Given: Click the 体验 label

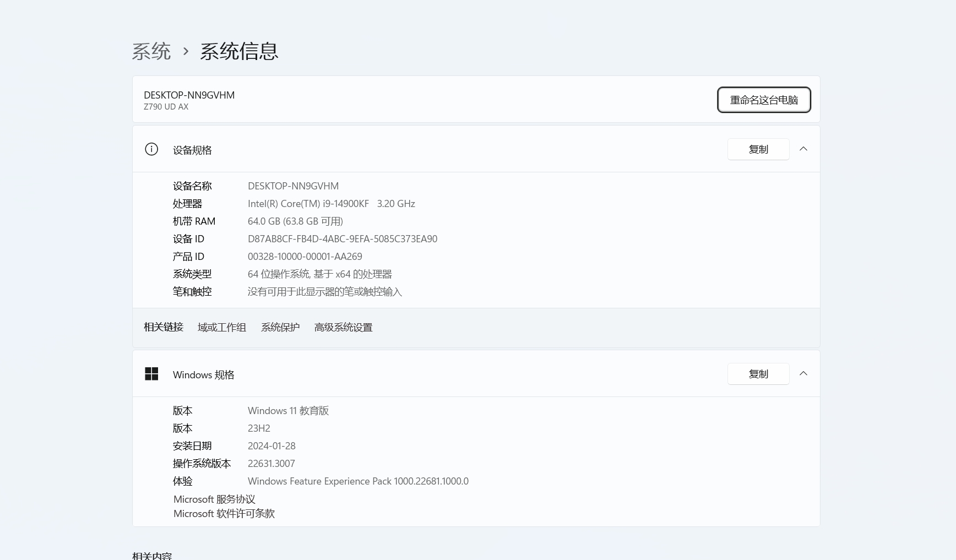Looking at the screenshot, I should click(183, 481).
